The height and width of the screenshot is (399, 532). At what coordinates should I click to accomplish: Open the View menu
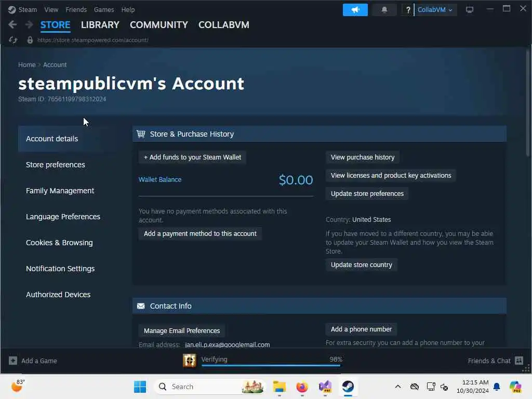coord(51,9)
